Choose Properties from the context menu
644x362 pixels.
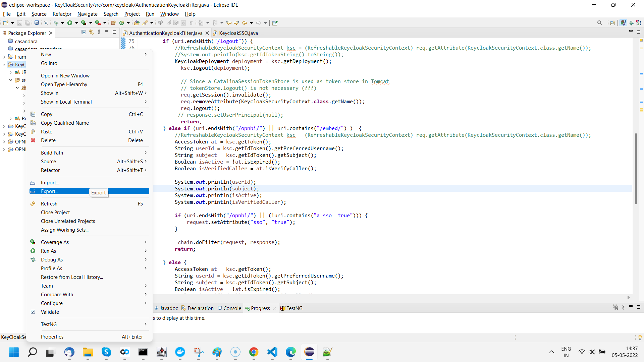(89, 337)
